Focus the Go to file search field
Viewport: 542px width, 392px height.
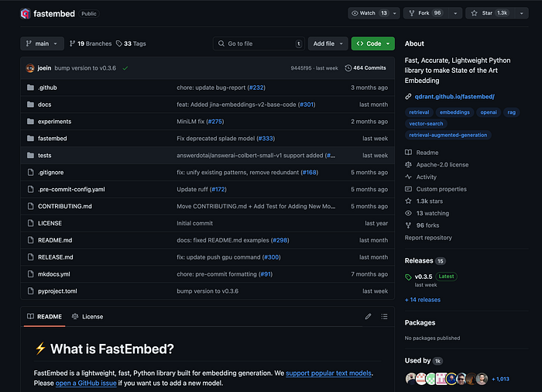pyautogui.click(x=259, y=43)
